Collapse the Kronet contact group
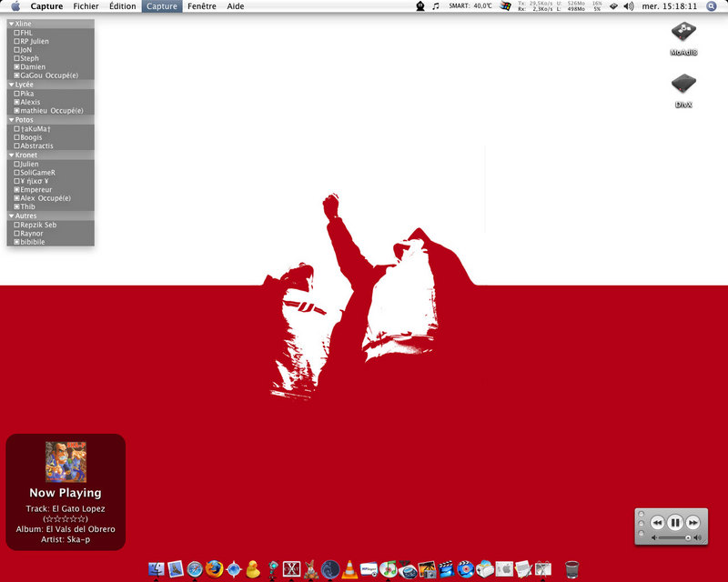 [x=11, y=156]
